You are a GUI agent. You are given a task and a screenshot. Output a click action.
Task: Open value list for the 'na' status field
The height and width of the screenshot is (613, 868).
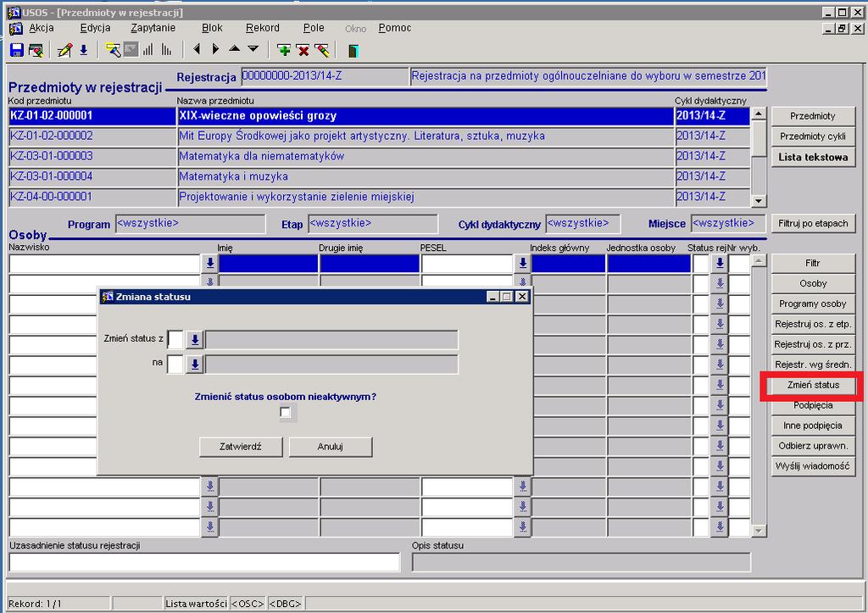point(195,365)
